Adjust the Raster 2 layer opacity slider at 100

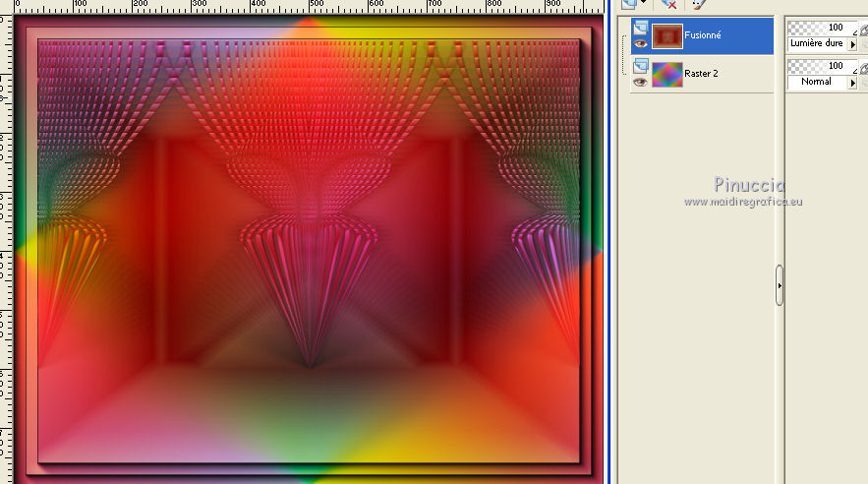[822, 66]
